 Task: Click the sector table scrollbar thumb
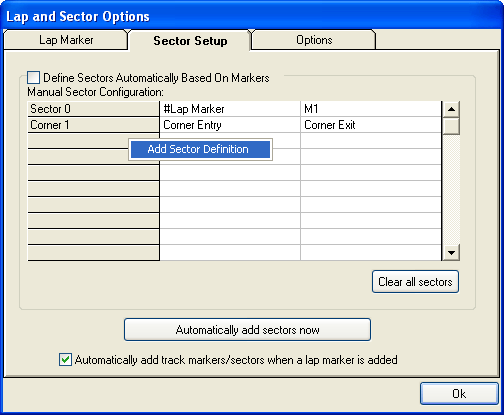click(451, 126)
